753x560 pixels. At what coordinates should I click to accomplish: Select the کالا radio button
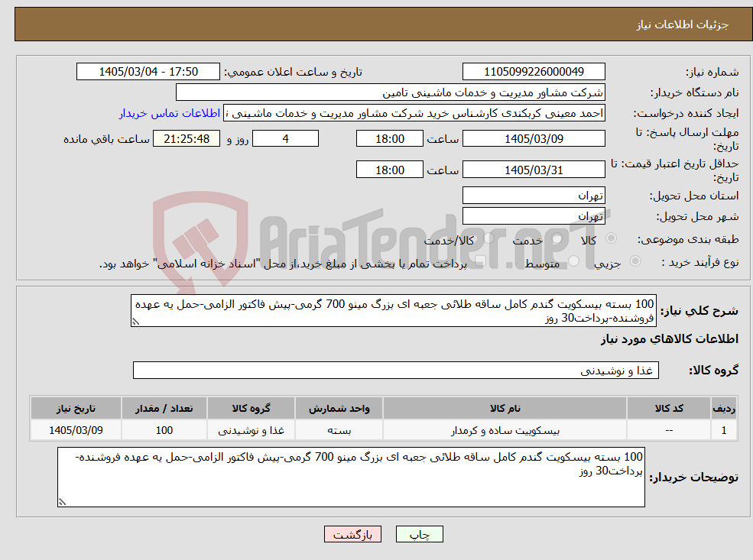pyautogui.click(x=612, y=238)
